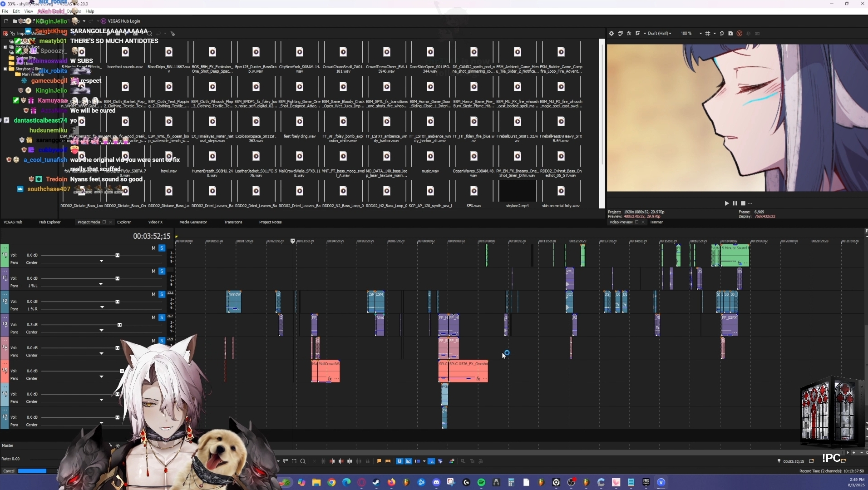Toggle the Enable Snapping magnet icon

pyautogui.click(x=399, y=461)
